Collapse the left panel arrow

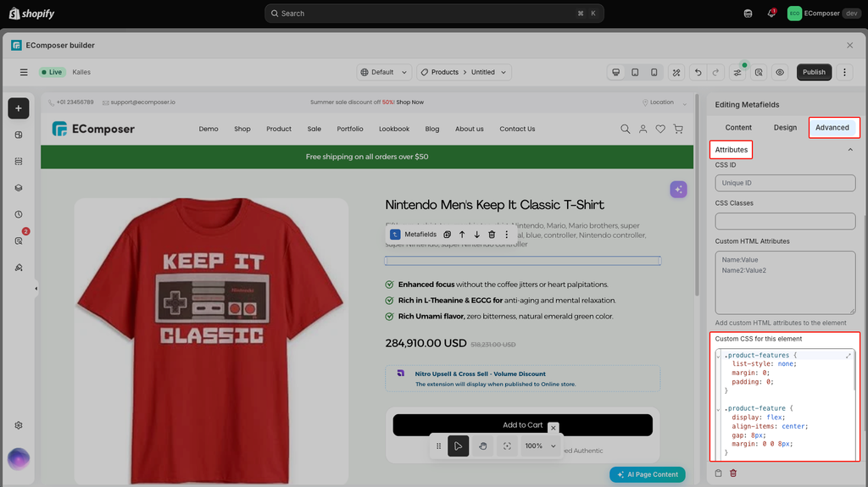36,288
